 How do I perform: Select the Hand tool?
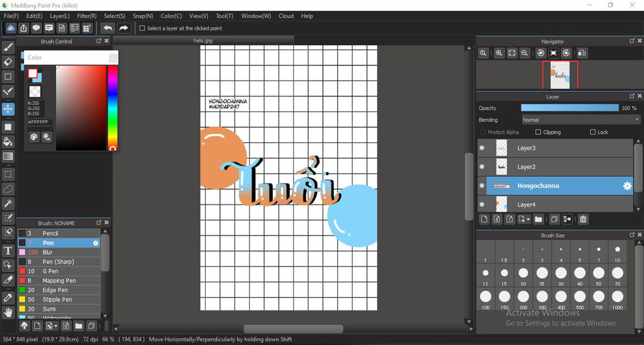[8, 312]
